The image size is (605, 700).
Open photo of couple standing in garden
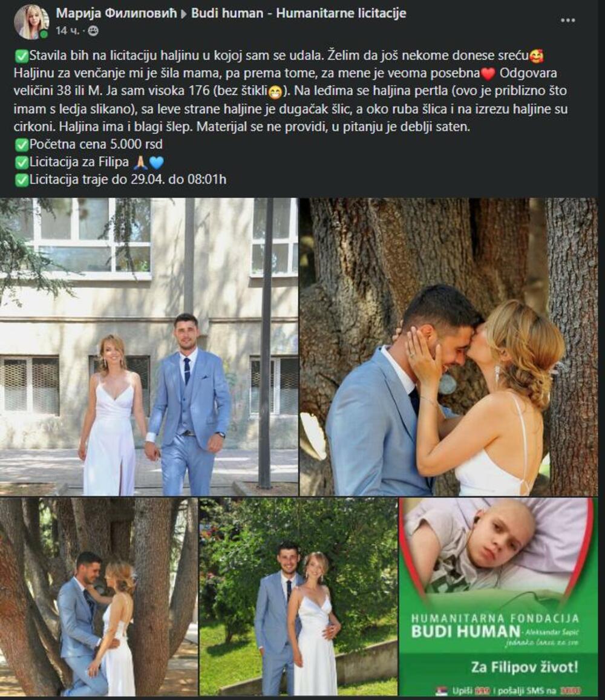tap(298, 597)
